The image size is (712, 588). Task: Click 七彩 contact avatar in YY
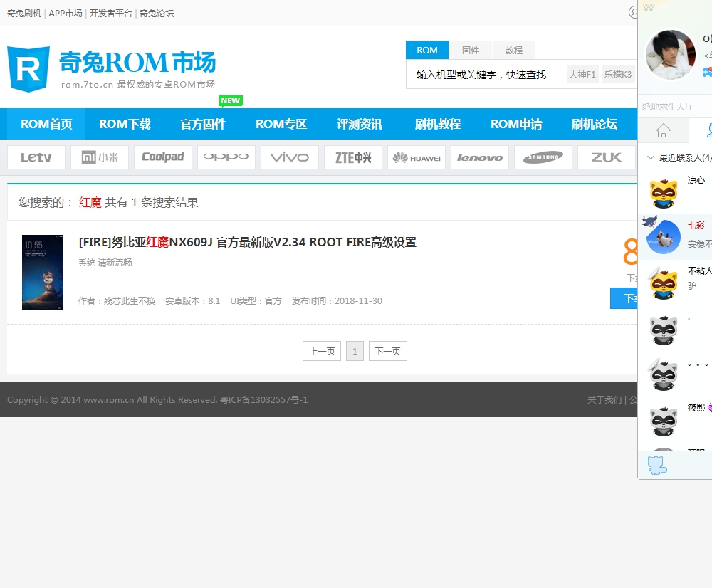(x=664, y=236)
